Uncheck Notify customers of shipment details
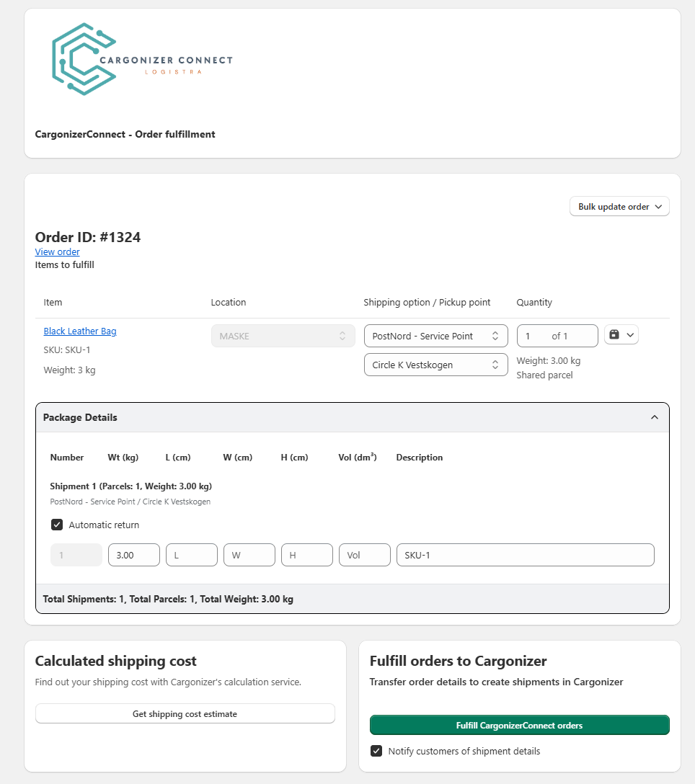Image resolution: width=695 pixels, height=784 pixels. click(x=376, y=751)
